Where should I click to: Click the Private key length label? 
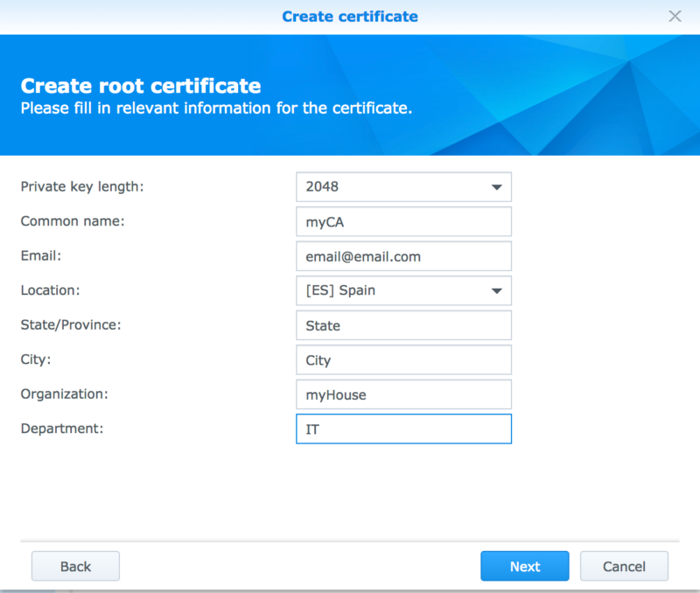point(82,186)
